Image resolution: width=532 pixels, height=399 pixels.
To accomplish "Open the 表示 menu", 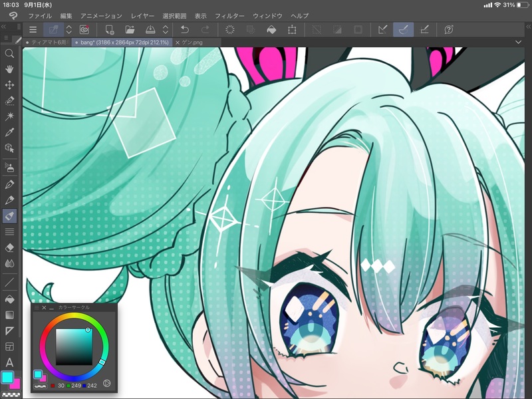I will [x=201, y=16].
